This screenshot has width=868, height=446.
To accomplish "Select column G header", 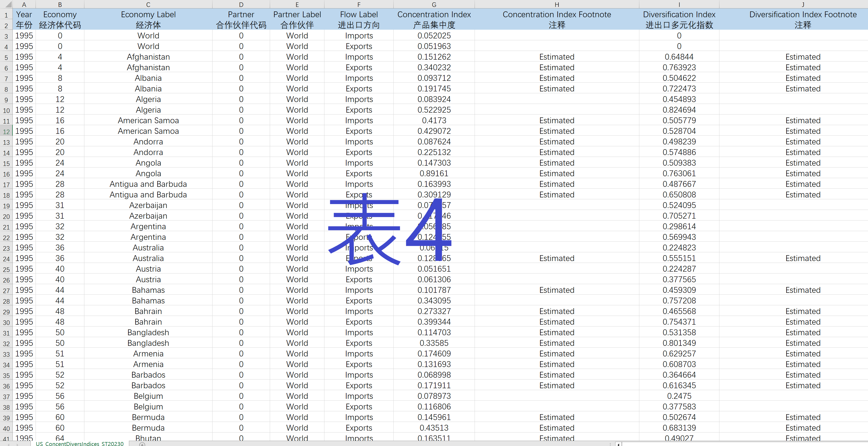I will coord(434,5).
